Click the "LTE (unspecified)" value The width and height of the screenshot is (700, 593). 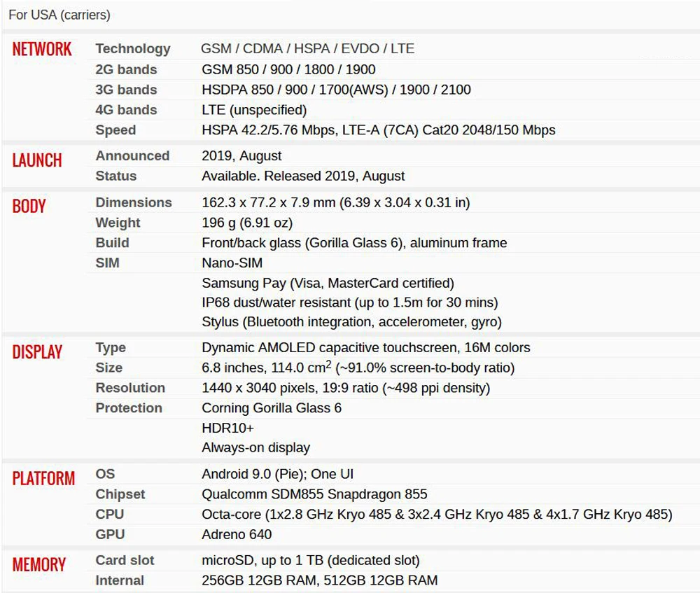[x=254, y=111]
